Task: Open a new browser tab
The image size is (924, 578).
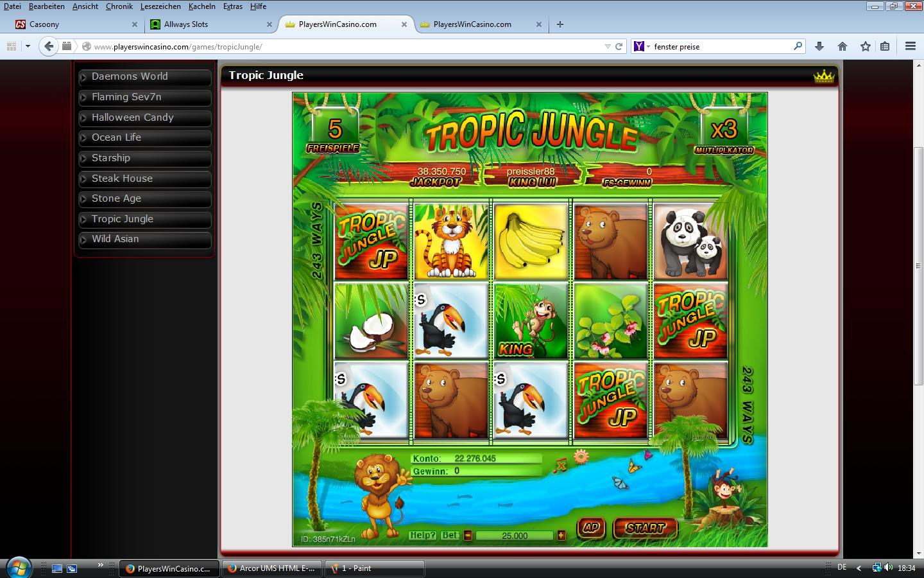Action: pos(560,24)
